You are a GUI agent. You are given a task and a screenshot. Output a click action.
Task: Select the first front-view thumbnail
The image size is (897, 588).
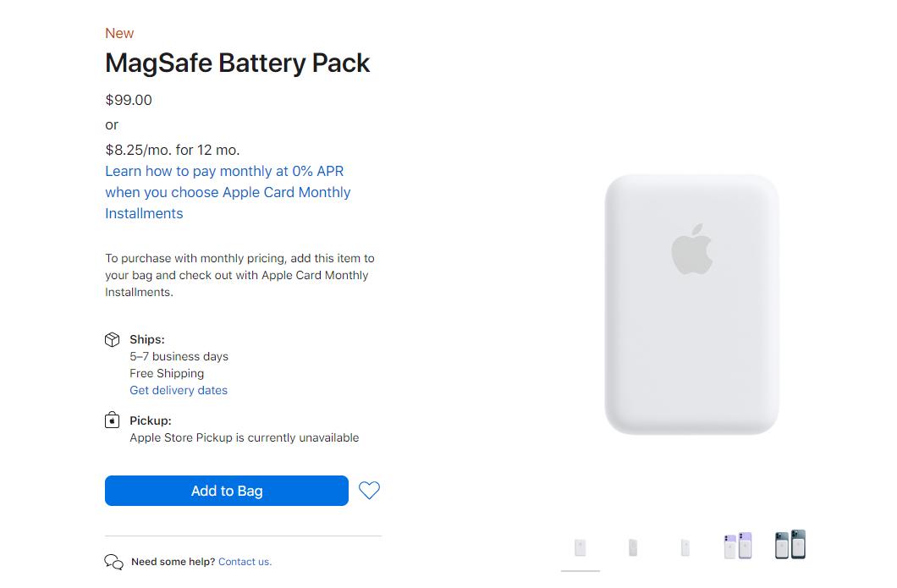click(x=580, y=547)
